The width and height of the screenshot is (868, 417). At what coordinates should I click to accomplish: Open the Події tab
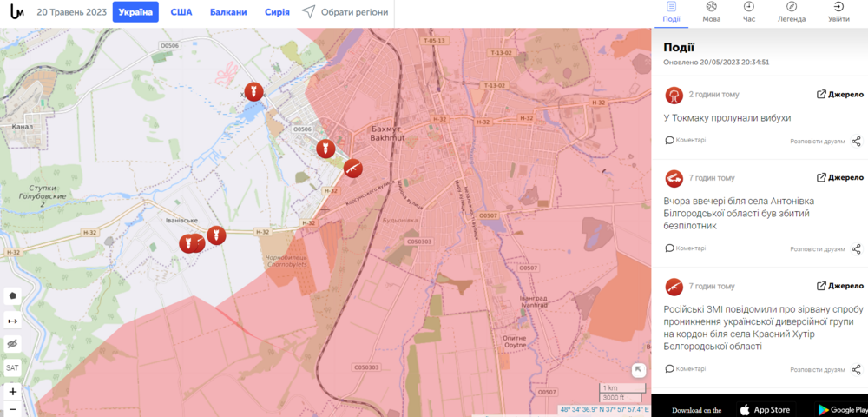pyautogui.click(x=672, y=12)
